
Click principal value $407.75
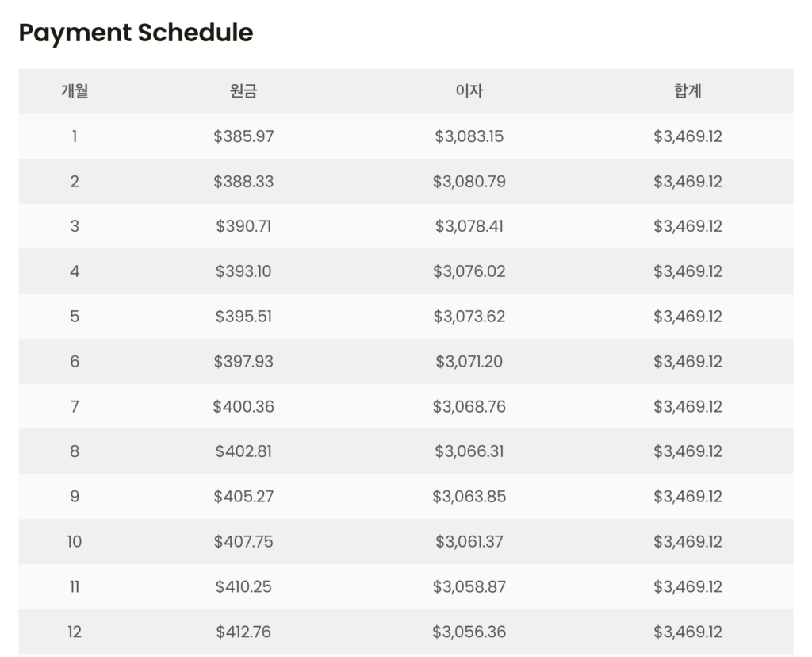243,542
